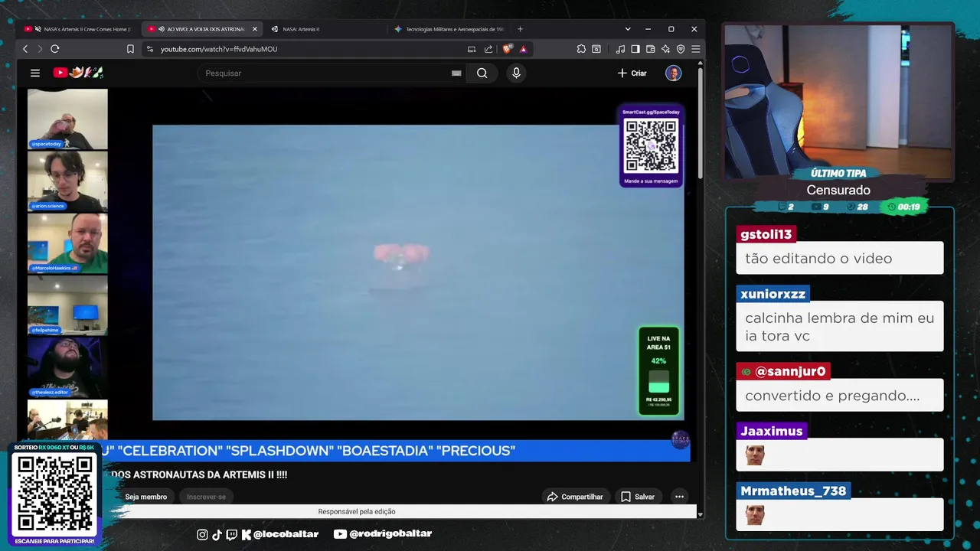This screenshot has height=551, width=980.
Task: Go back using browser back arrow
Action: (x=25, y=49)
